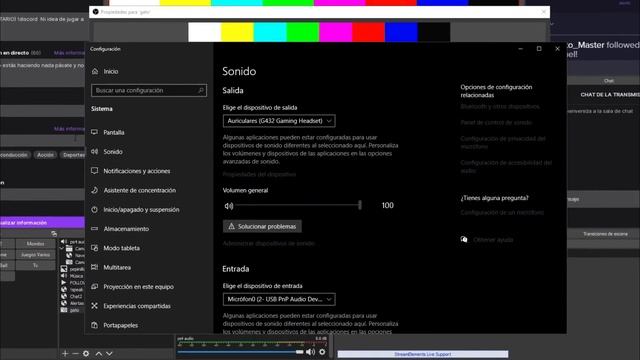Click the Almacenamiento storage icon

pyautogui.click(x=95, y=229)
